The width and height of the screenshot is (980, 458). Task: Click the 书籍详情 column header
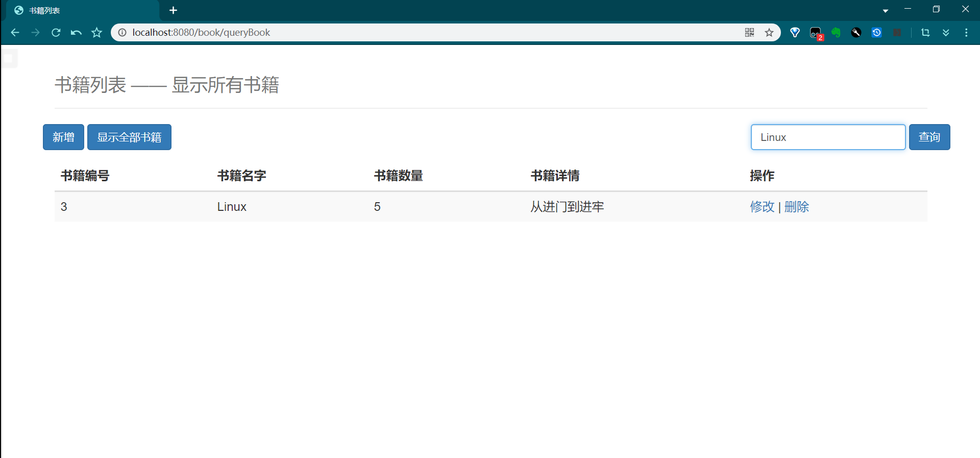555,176
